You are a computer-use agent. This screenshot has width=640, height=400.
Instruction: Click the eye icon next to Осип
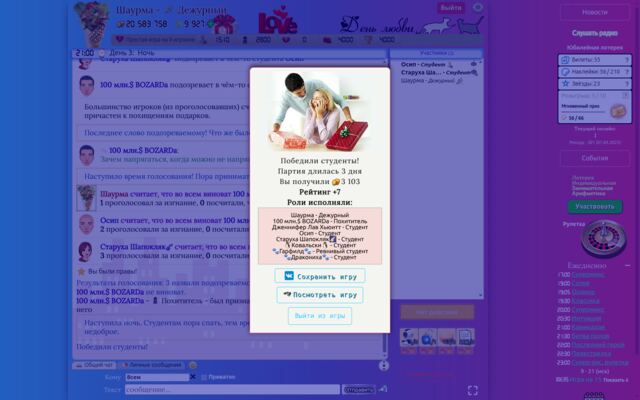(473, 64)
